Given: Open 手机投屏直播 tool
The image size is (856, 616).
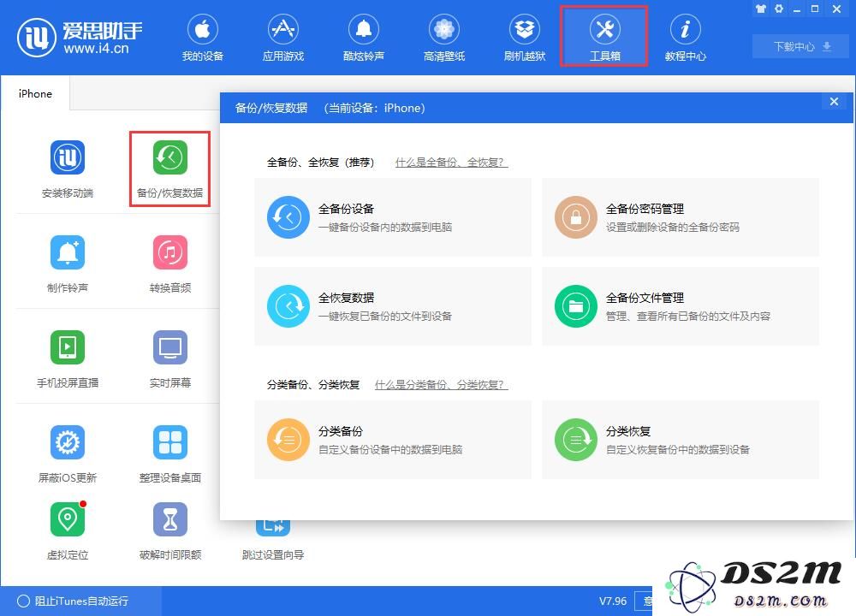Looking at the screenshot, I should [68, 359].
